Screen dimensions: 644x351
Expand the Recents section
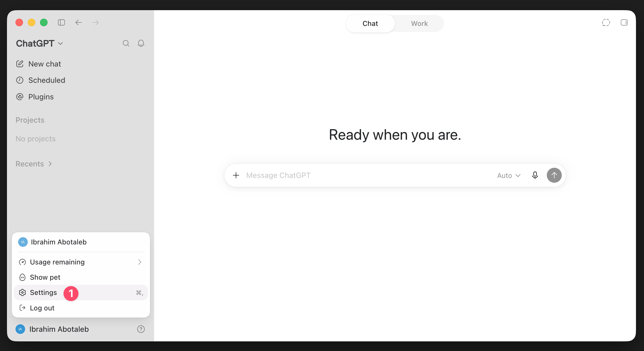tap(34, 164)
